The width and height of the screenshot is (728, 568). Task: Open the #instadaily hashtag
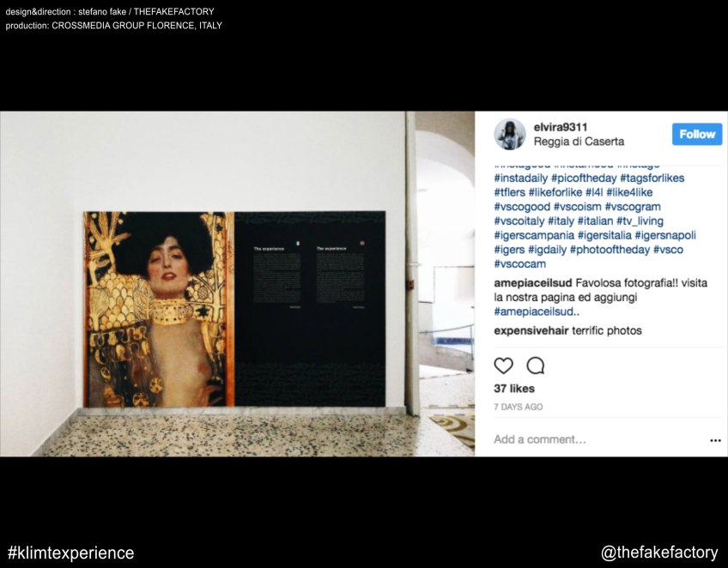click(521, 178)
